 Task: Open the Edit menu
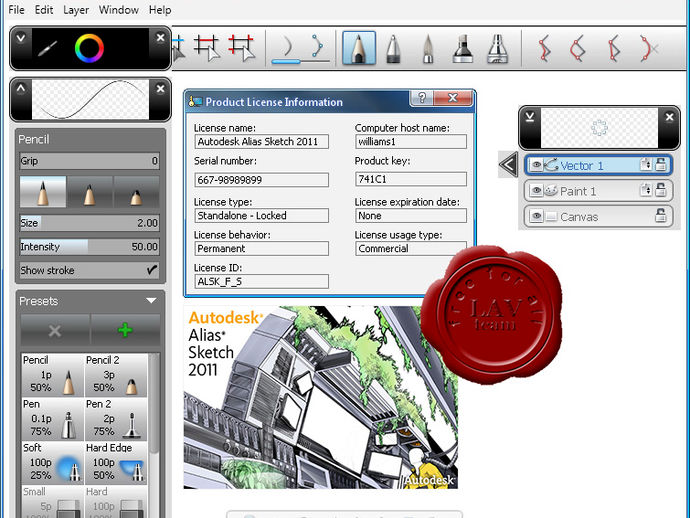pyautogui.click(x=44, y=10)
